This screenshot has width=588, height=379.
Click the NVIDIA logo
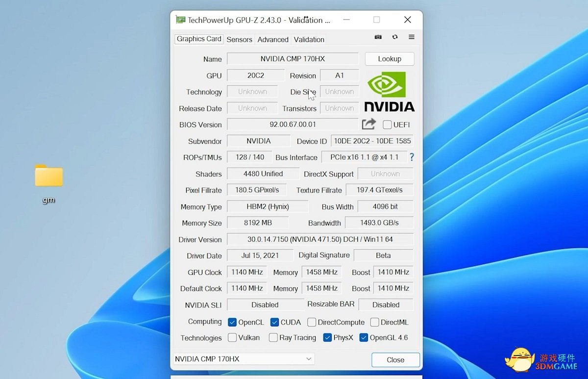pyautogui.click(x=390, y=92)
